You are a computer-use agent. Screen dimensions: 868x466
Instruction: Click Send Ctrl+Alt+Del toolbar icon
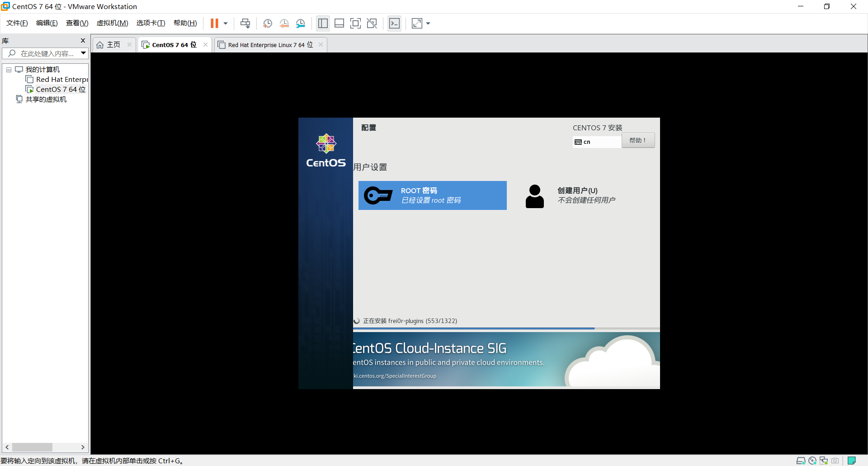pyautogui.click(x=245, y=23)
